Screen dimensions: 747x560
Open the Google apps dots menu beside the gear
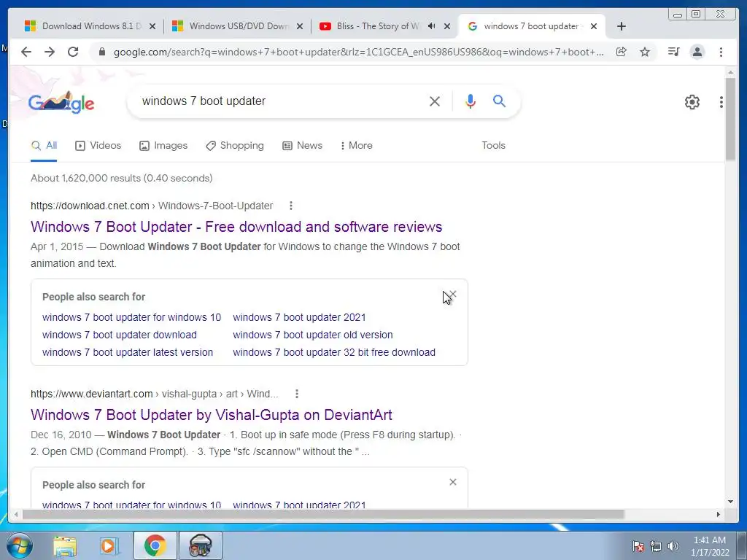(x=721, y=102)
